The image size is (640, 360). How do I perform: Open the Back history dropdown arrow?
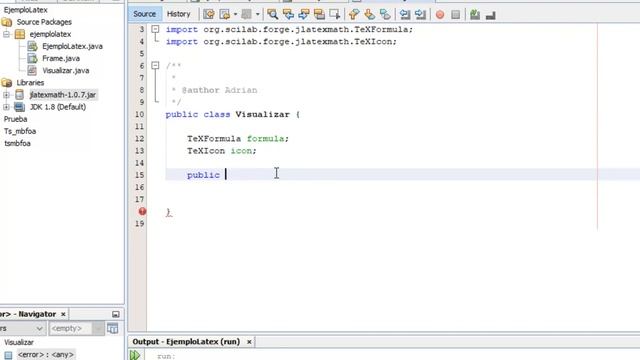(x=235, y=15)
